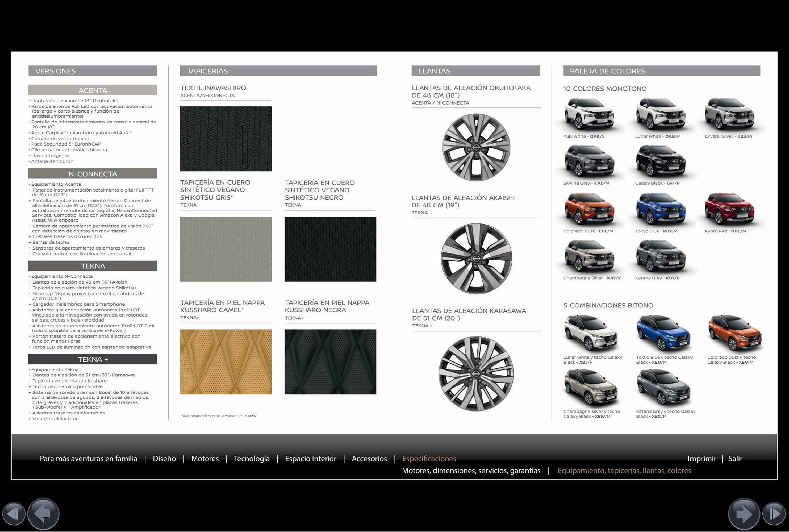
Task: Go to the first page button
Action: pyautogui.click(x=14, y=514)
